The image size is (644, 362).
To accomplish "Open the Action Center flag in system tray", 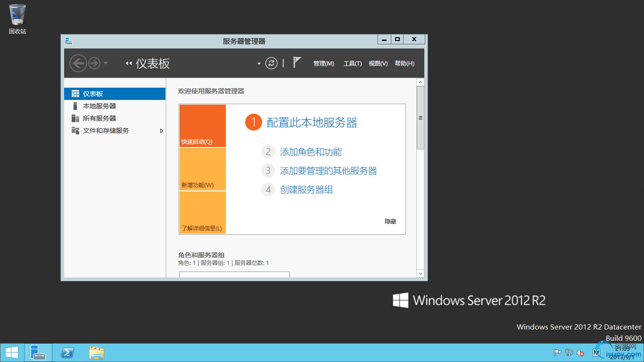I will (557, 353).
